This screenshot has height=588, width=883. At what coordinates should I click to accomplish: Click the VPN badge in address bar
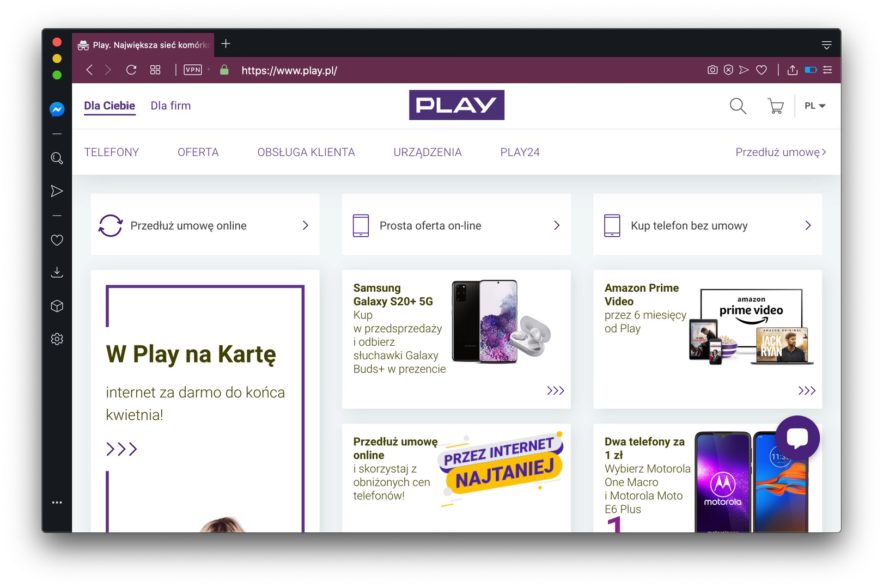point(193,70)
